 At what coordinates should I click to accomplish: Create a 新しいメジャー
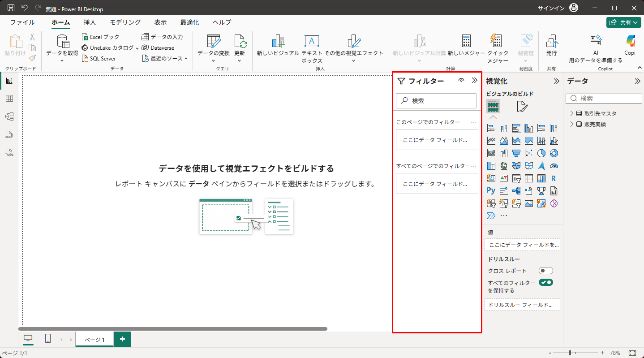coord(466,45)
